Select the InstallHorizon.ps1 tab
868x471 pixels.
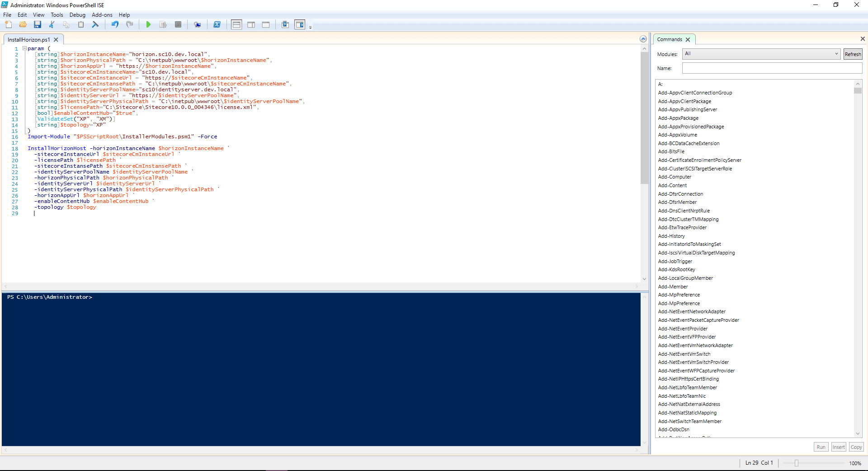point(29,39)
